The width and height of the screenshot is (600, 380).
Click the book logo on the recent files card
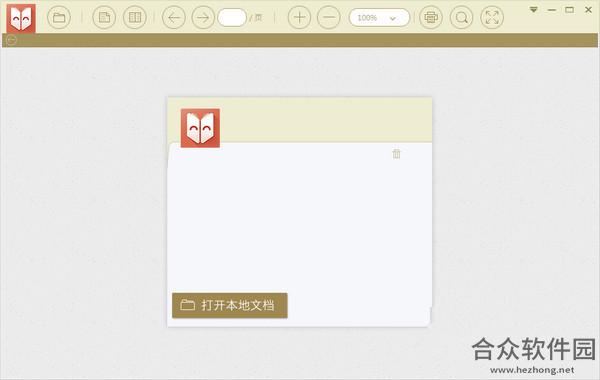coord(200,128)
